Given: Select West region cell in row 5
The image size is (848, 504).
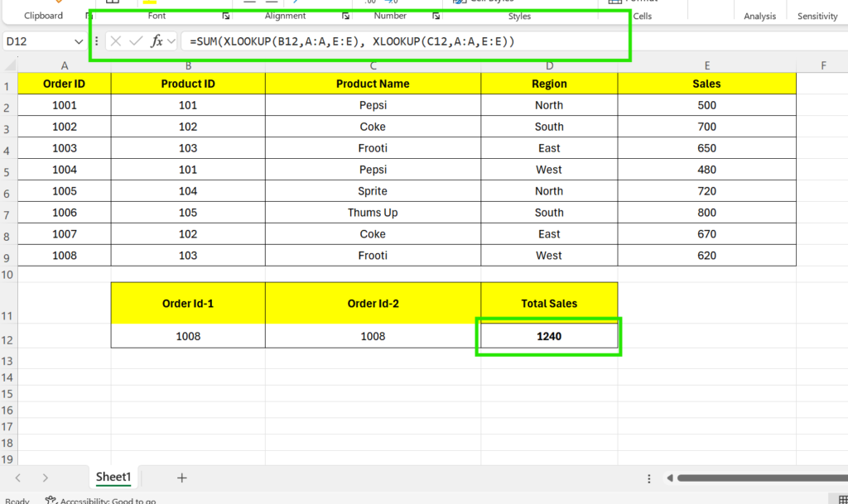Looking at the screenshot, I should [x=550, y=170].
